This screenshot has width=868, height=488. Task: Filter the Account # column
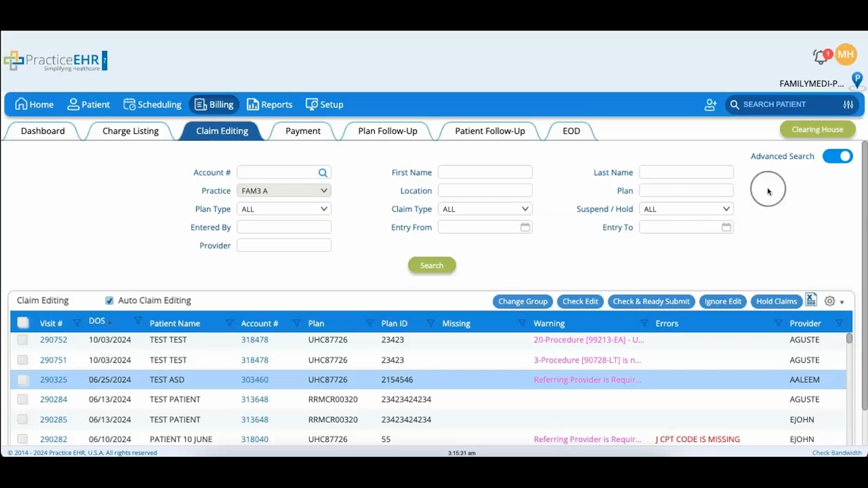point(296,323)
